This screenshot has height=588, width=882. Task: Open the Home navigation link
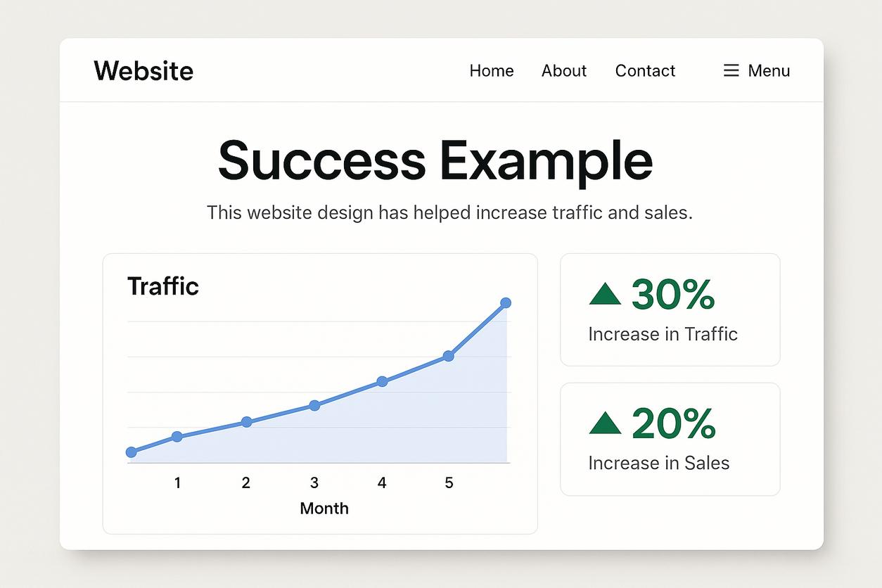[492, 71]
